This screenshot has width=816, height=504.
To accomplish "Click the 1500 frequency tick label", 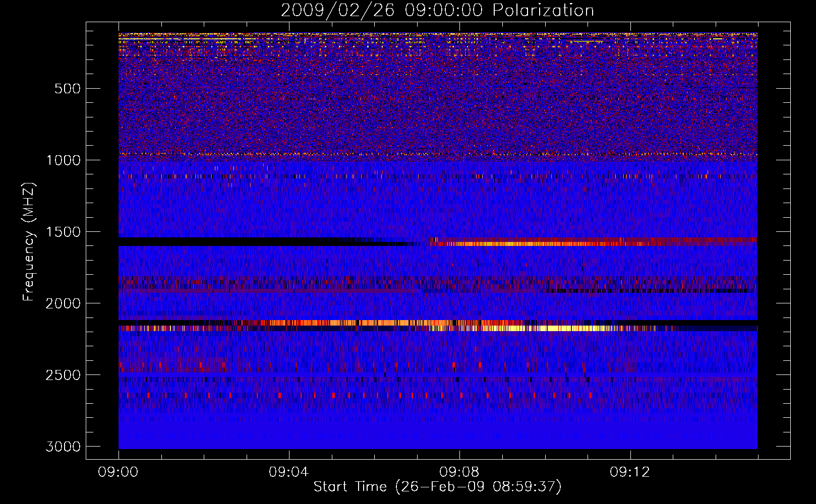I will tap(63, 232).
